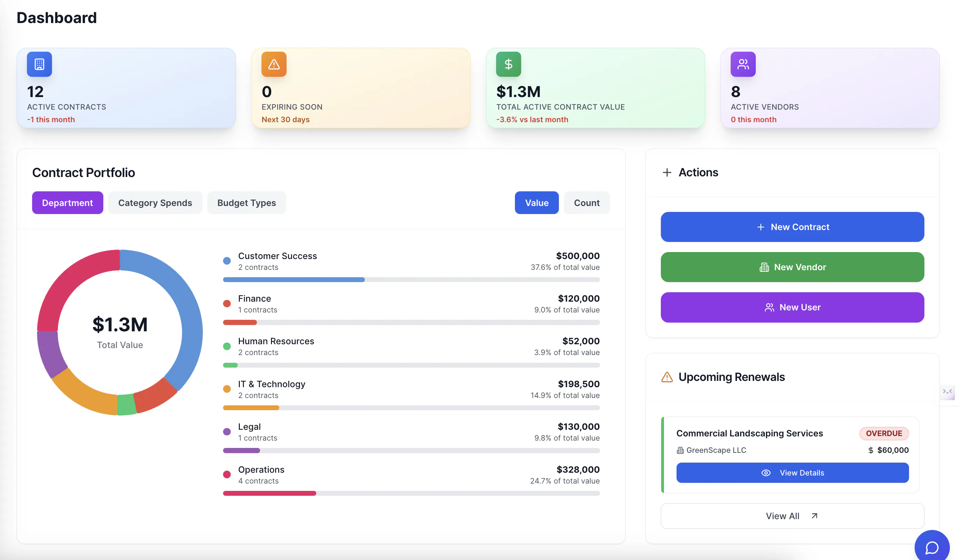The height and width of the screenshot is (560, 960).
Task: Click the Total Active Contract Value card
Action: pos(596,88)
